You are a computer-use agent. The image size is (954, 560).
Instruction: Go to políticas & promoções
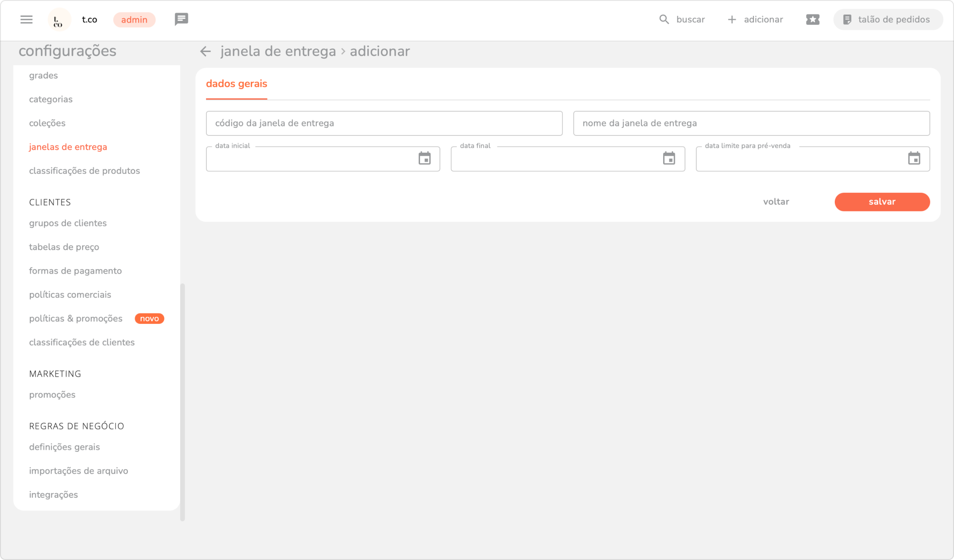pyautogui.click(x=75, y=318)
